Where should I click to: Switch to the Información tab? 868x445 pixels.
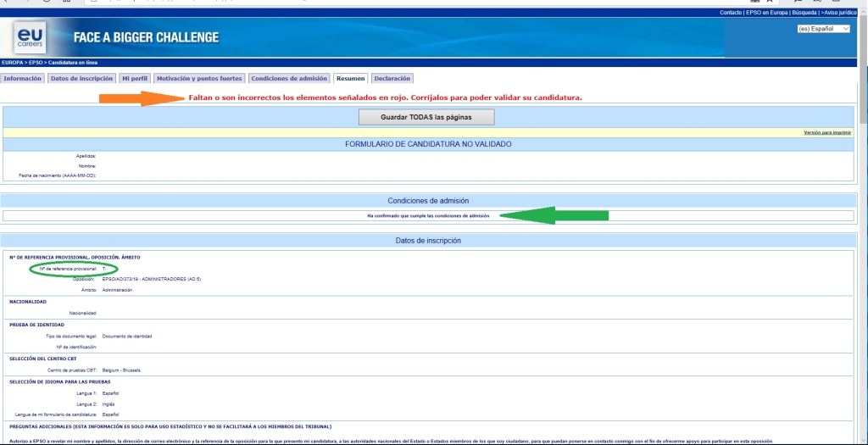(23, 78)
